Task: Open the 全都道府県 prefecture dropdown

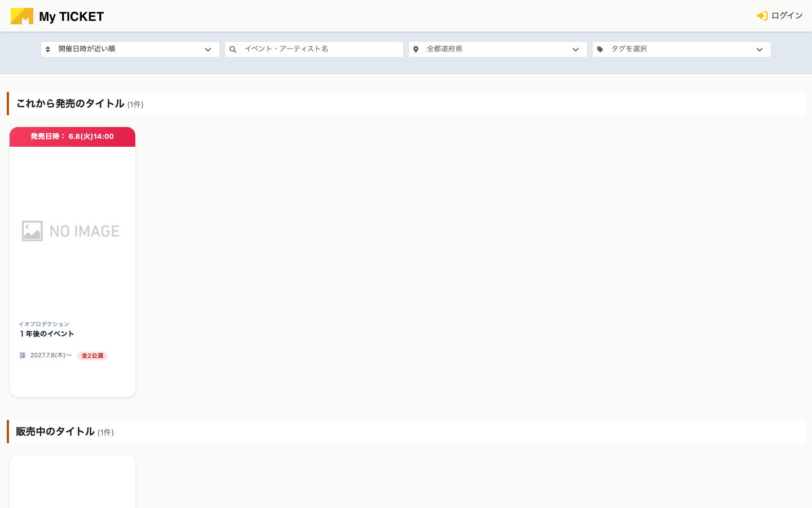Action: pyautogui.click(x=498, y=49)
